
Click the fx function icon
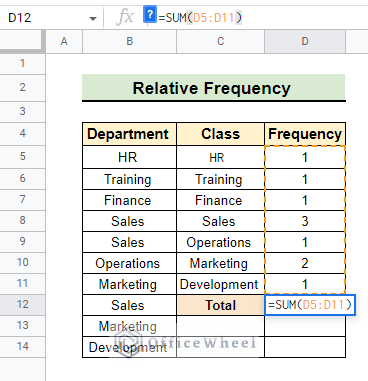[125, 17]
